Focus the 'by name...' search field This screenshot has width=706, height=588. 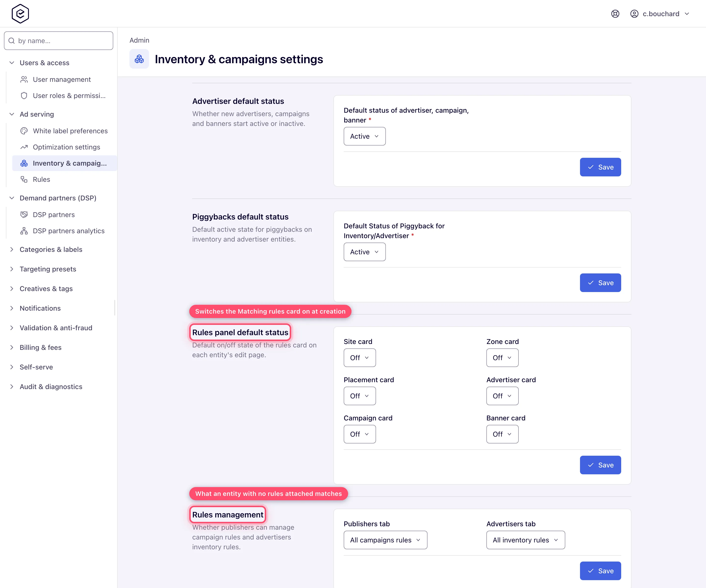[x=59, y=41]
